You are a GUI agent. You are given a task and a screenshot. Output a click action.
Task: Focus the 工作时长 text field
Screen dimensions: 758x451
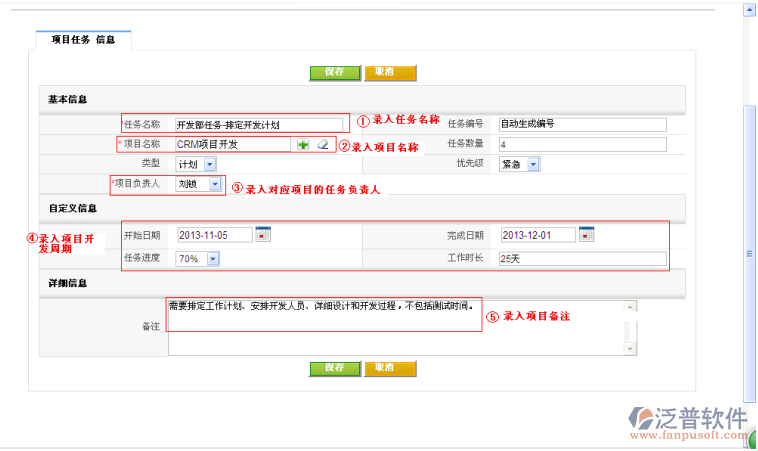(x=582, y=259)
